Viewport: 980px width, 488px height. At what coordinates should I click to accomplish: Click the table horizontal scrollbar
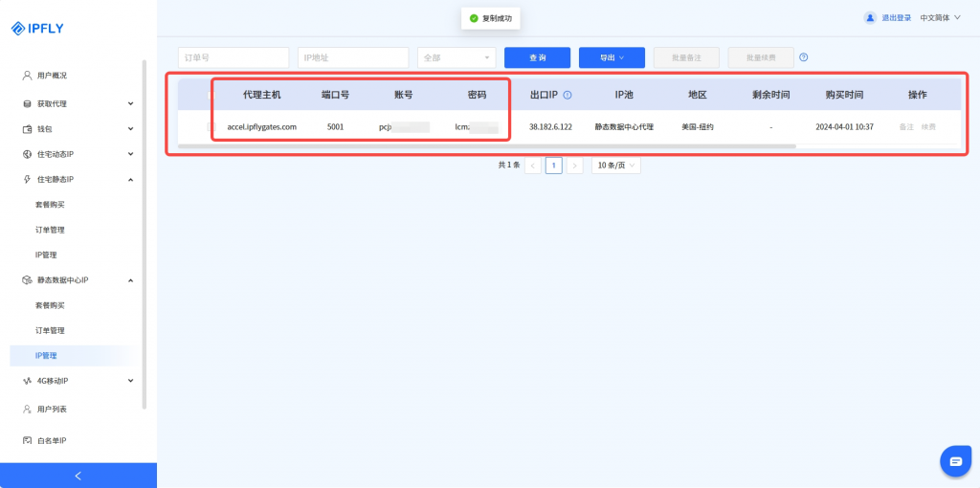pyautogui.click(x=486, y=146)
